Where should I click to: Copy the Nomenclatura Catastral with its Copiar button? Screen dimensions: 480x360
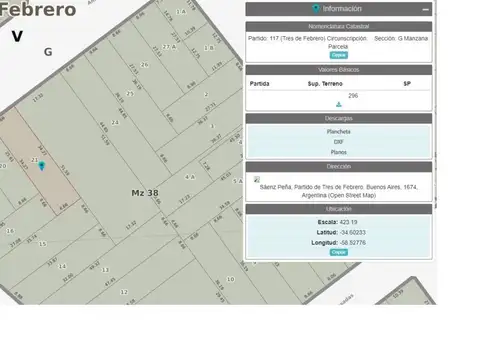point(339,55)
